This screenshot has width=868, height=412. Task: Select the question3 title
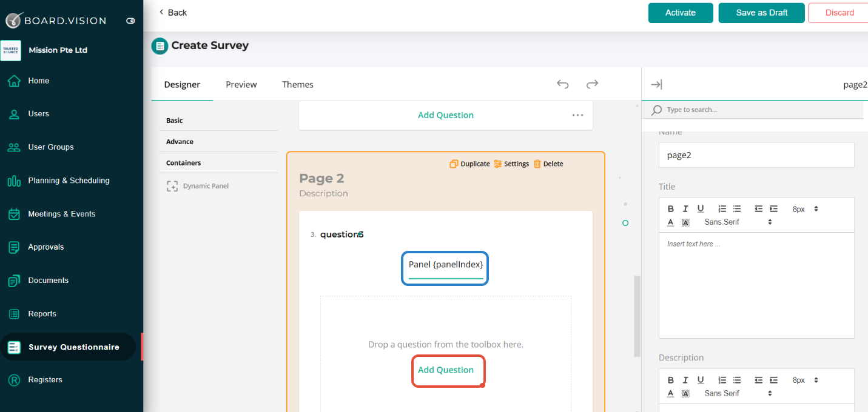coord(341,234)
